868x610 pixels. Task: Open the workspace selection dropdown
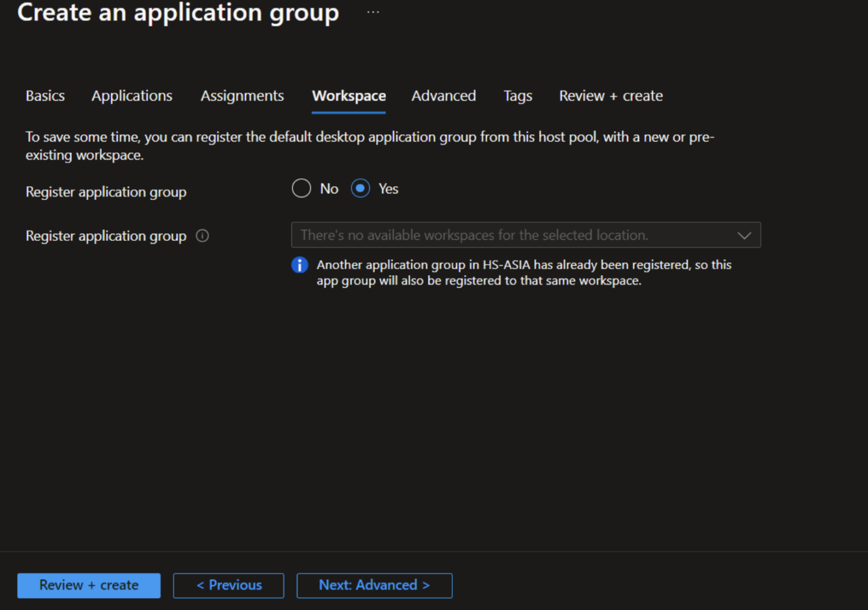(525, 235)
